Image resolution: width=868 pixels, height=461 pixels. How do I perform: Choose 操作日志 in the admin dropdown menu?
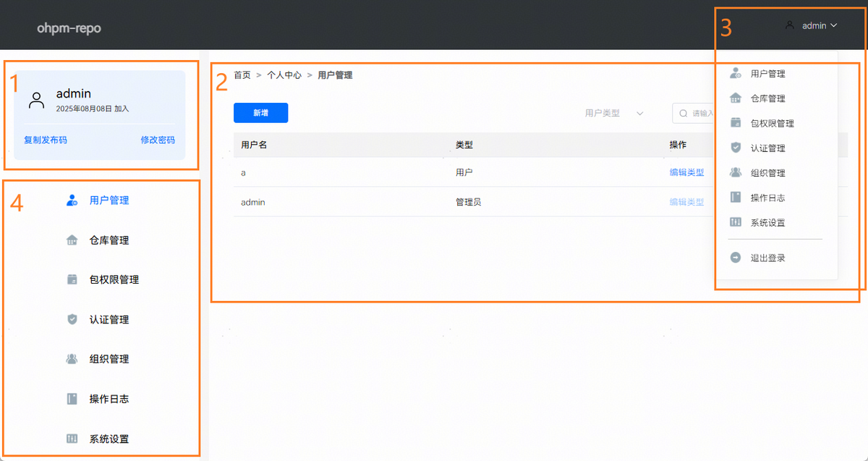(767, 198)
